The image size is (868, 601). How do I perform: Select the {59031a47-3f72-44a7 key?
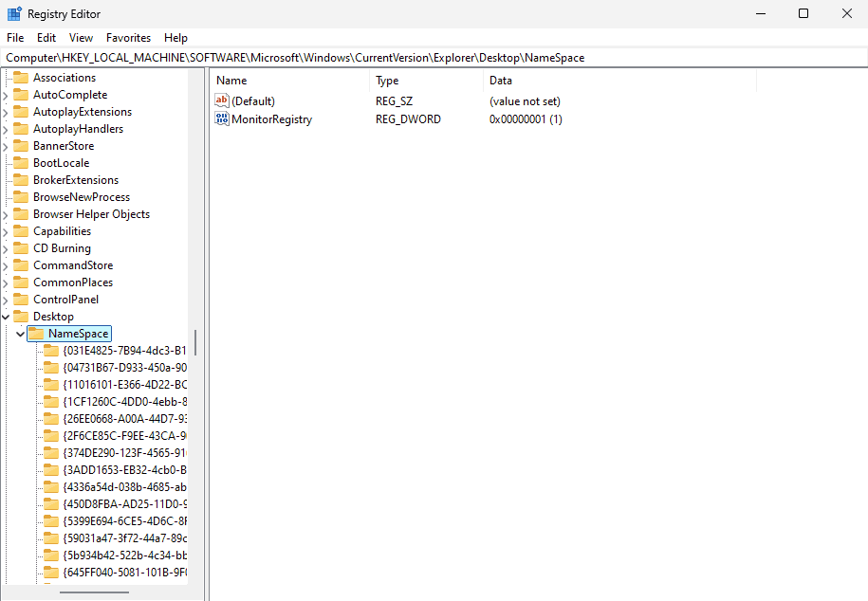pyautogui.click(x=125, y=537)
